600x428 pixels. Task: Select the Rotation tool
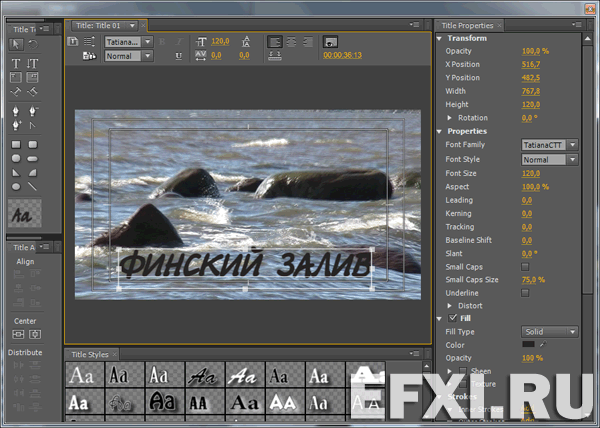[33, 44]
